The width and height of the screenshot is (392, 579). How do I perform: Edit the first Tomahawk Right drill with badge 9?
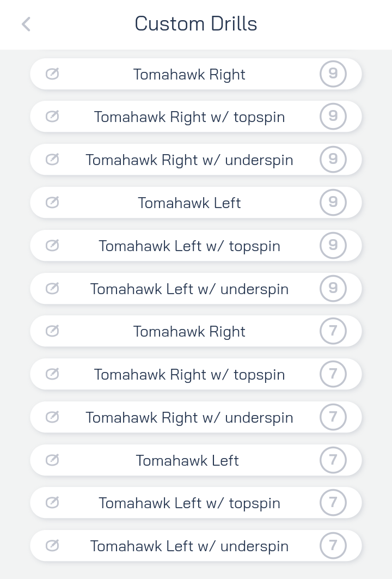pos(52,74)
